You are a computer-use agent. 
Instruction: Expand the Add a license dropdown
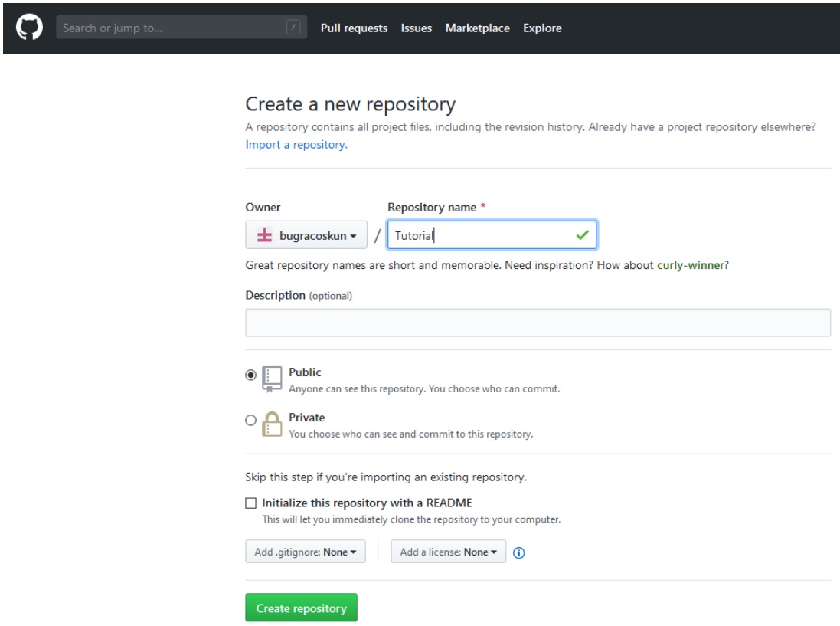(x=448, y=552)
